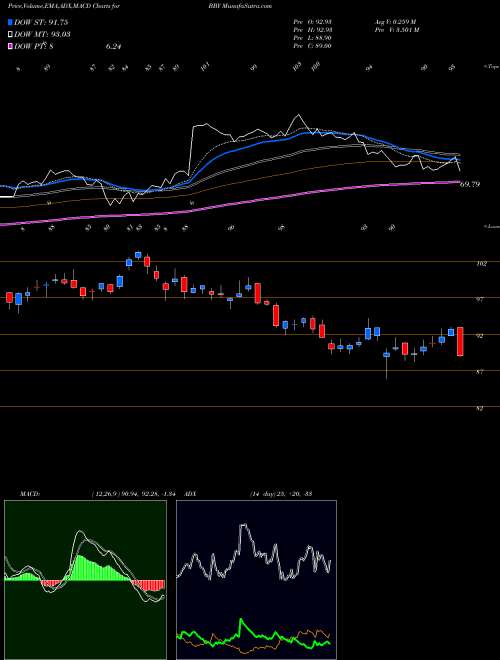
Task: Click the ADX '(14 day) 23, +20, -33' values
Action: (x=281, y=493)
